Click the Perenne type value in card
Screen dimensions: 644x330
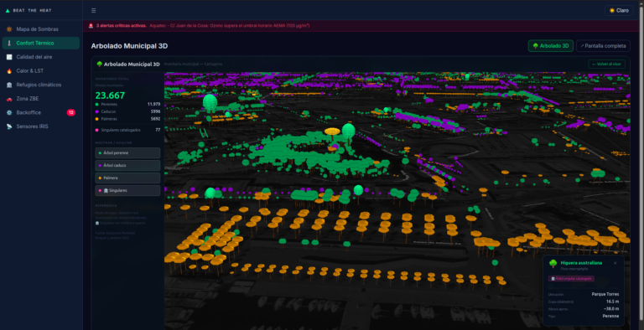[610, 317]
